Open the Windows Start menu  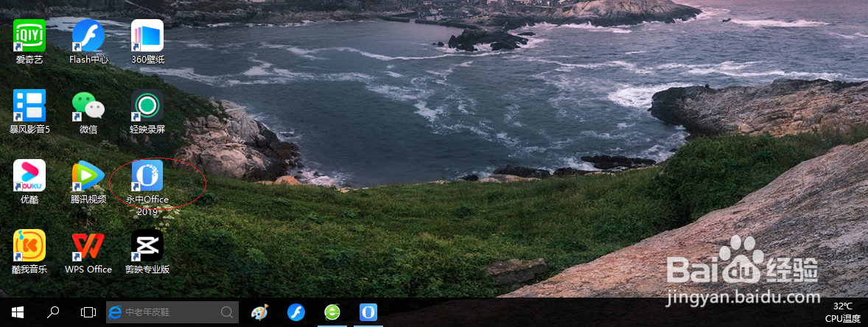(x=18, y=312)
